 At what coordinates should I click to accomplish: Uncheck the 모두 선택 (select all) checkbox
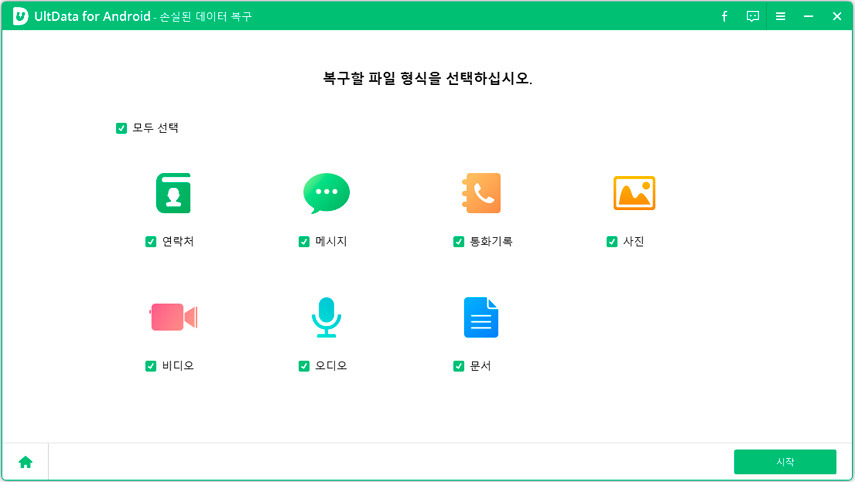121,128
